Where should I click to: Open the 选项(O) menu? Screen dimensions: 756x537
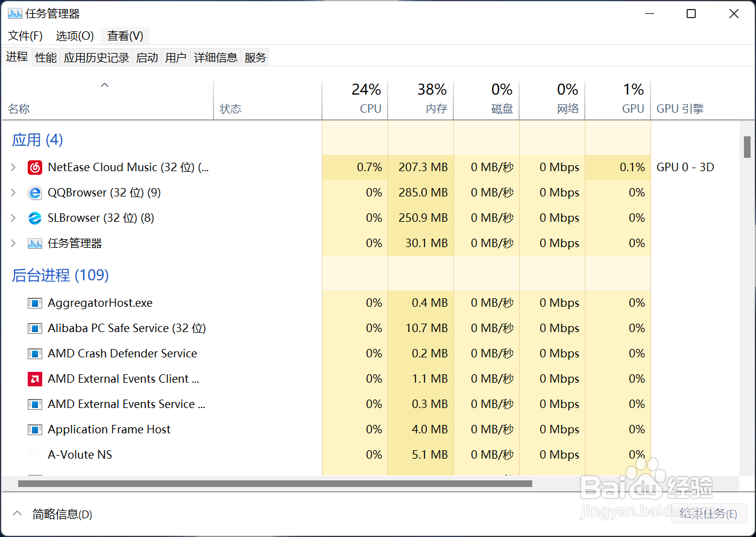coord(75,36)
